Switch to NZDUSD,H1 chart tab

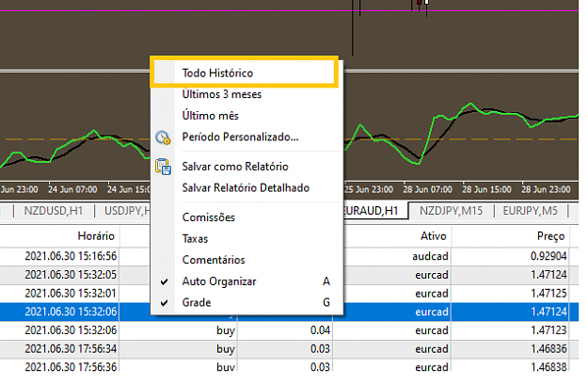54,211
